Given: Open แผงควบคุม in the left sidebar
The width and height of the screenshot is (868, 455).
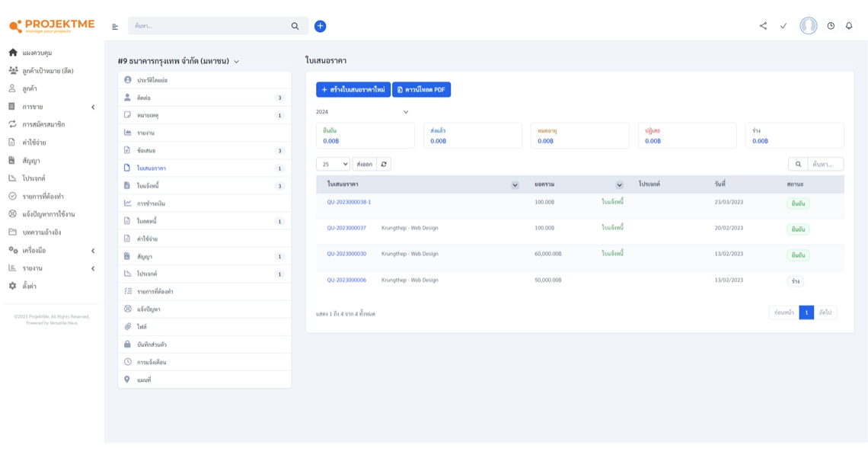Looking at the screenshot, I should coord(37,53).
